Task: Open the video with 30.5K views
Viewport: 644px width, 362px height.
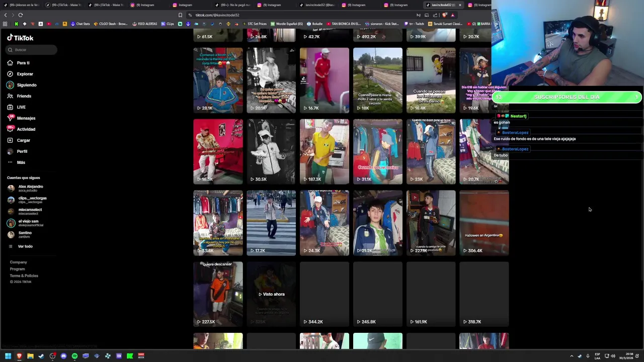Action: pos(271,151)
